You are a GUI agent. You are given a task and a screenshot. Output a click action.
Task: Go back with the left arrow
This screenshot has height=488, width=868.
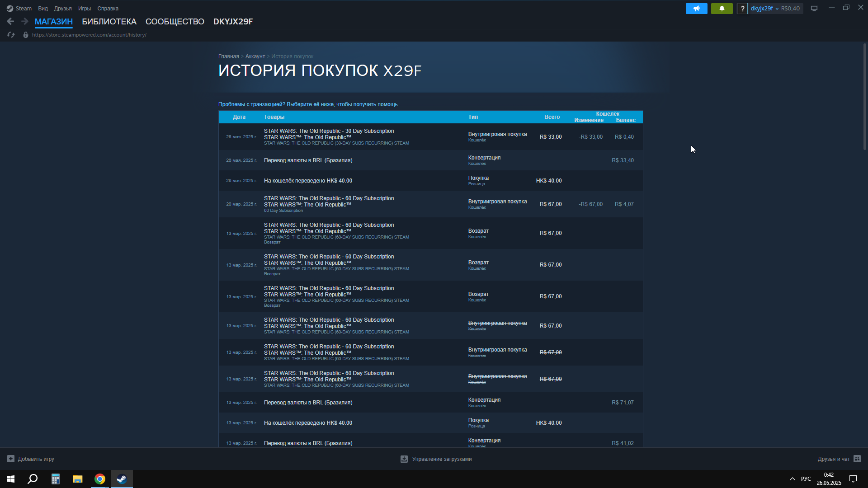[10, 21]
